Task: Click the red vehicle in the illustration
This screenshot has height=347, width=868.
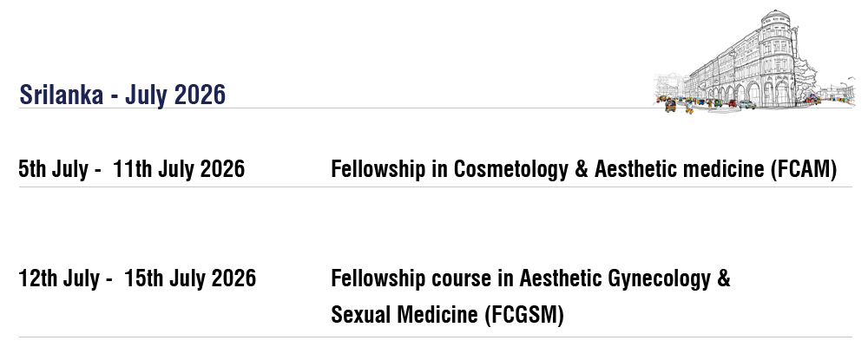Action: click(x=732, y=102)
